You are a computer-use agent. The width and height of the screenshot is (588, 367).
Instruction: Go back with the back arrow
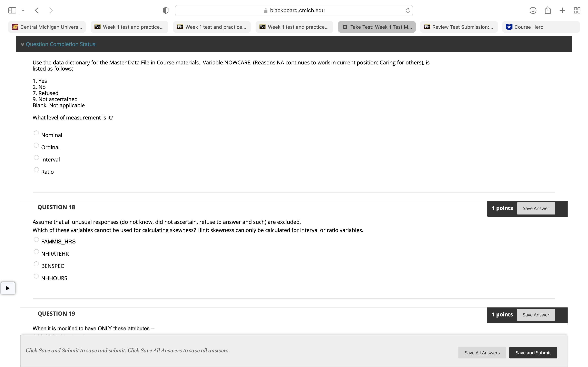(37, 10)
